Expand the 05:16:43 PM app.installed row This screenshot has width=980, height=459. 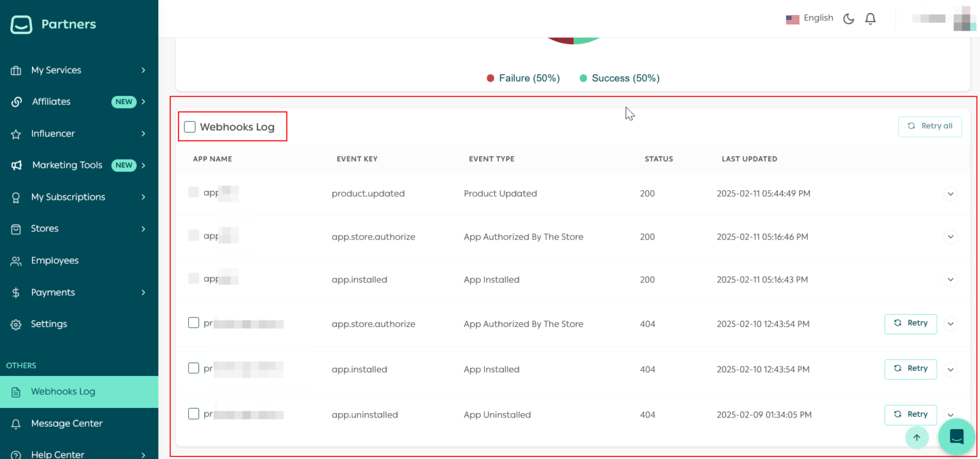(x=951, y=280)
